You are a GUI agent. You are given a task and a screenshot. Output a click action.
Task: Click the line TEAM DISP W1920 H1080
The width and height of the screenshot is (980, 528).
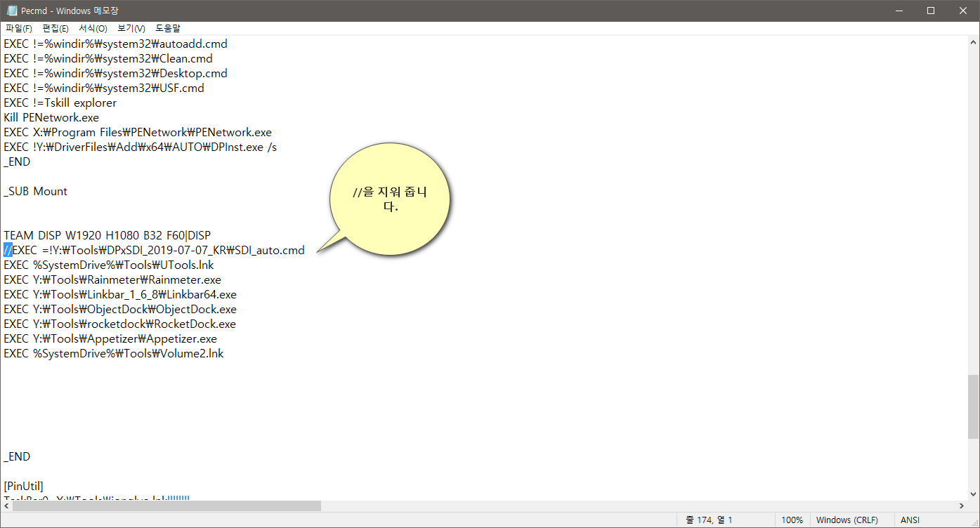(x=107, y=235)
